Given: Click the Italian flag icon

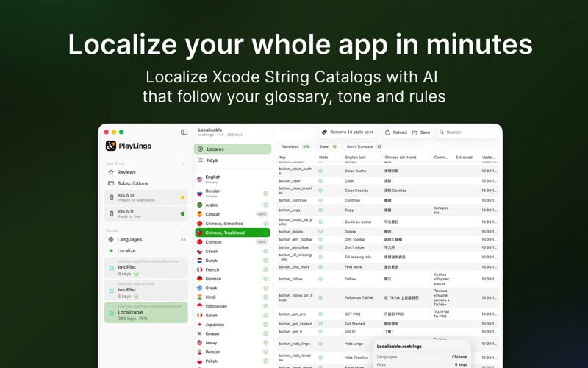Looking at the screenshot, I should tap(199, 316).
